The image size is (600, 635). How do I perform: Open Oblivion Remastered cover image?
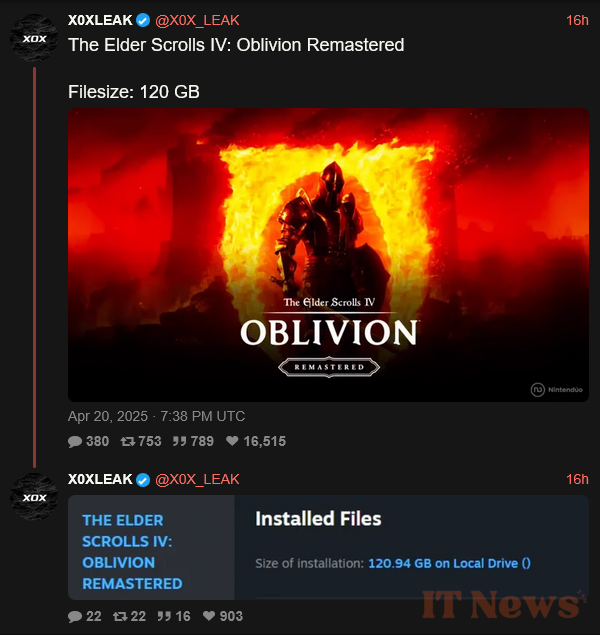(x=328, y=255)
